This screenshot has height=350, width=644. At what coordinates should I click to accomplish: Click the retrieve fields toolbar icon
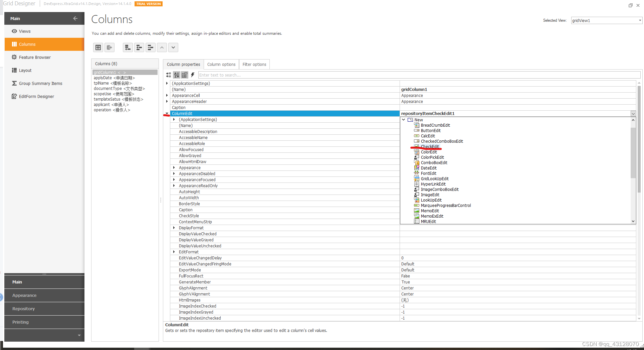click(x=110, y=47)
